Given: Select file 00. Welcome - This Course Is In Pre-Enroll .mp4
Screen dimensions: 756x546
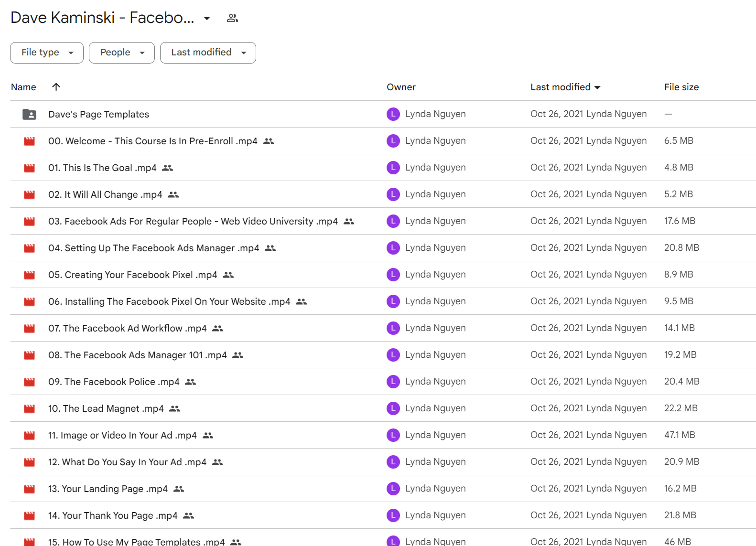Looking at the screenshot, I should click(153, 141).
